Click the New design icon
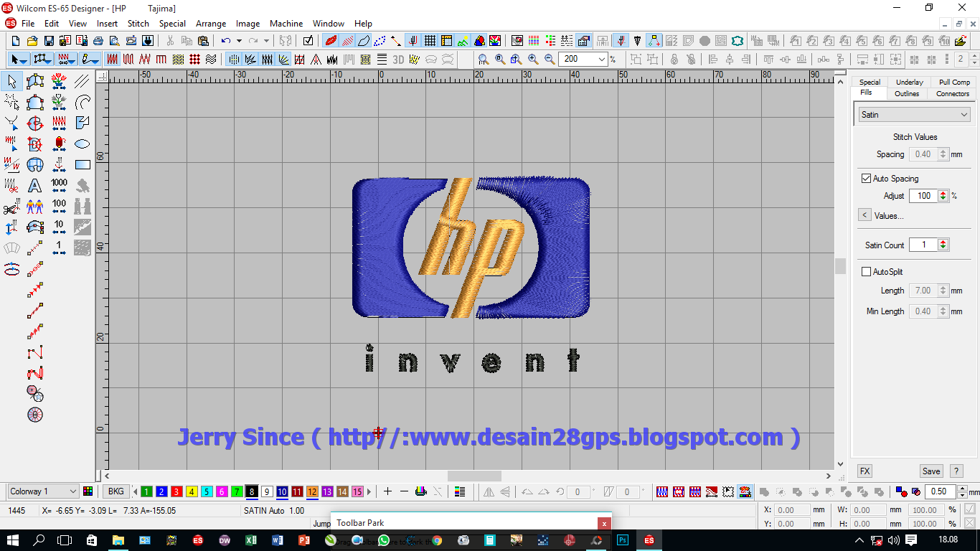The image size is (980, 551). tap(16, 41)
